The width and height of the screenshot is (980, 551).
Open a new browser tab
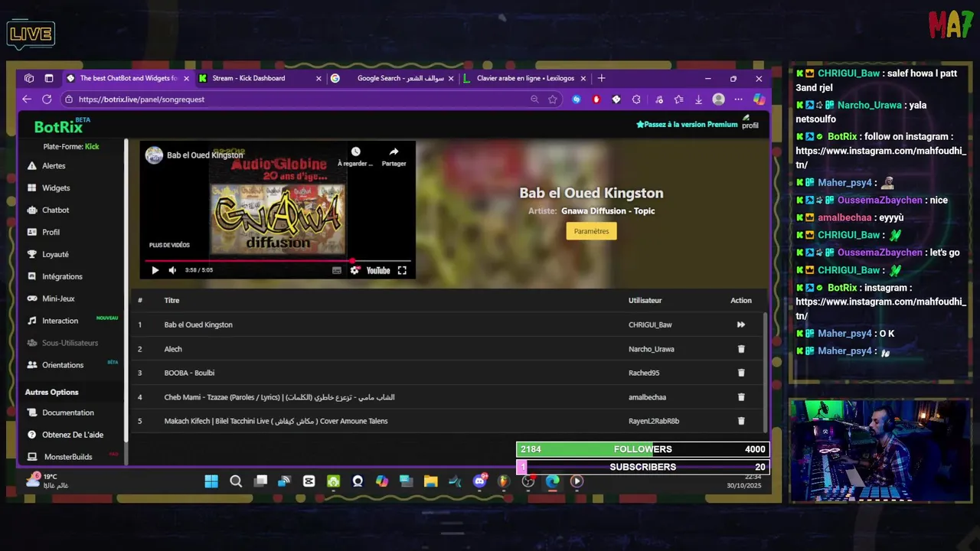[x=601, y=78]
